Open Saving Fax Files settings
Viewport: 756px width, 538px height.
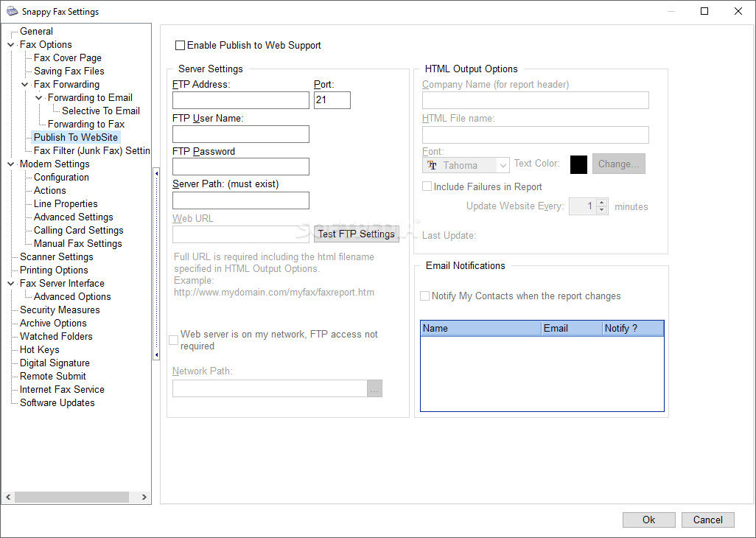pos(69,71)
